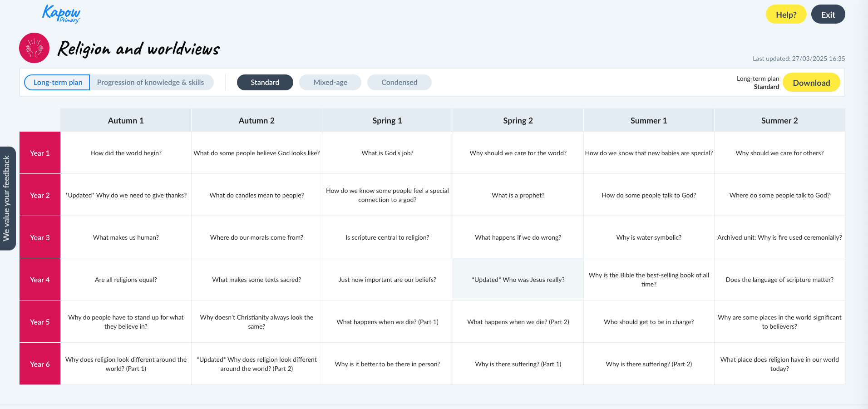
Task: Click the Kapow Primary logo
Action: click(61, 14)
